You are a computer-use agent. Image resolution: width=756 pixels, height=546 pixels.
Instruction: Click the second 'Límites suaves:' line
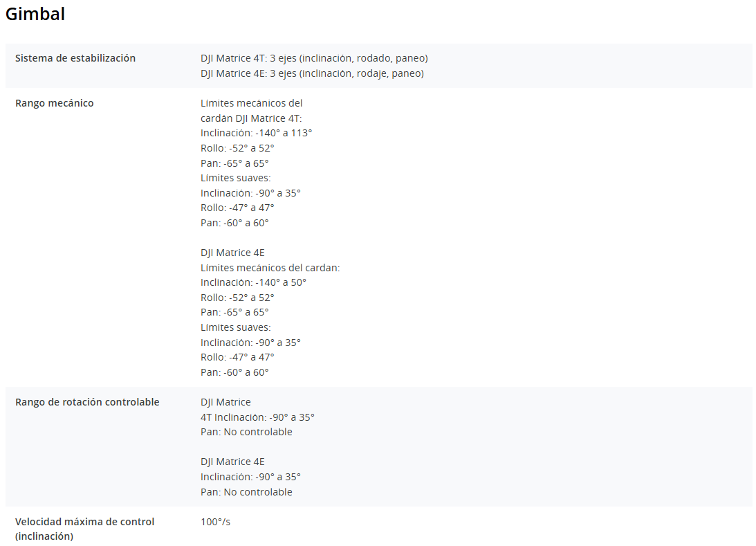tap(235, 327)
